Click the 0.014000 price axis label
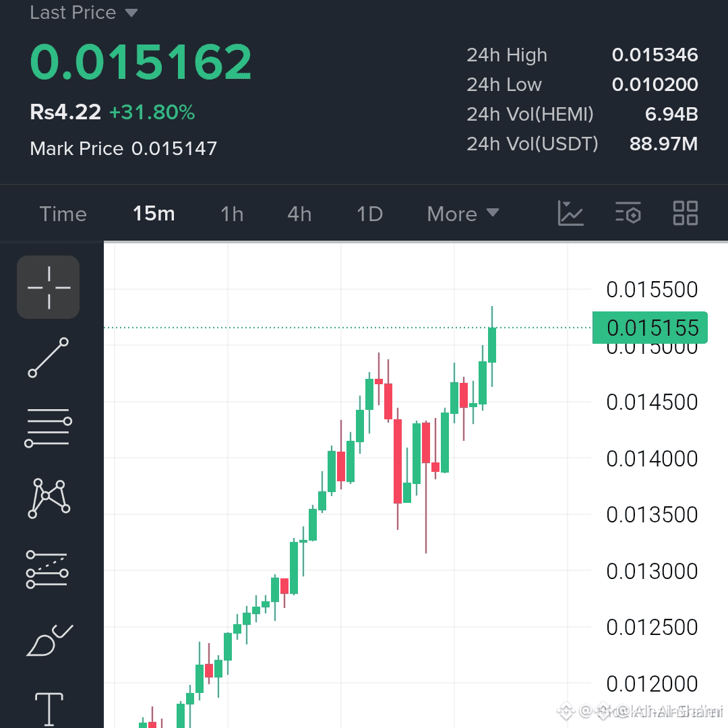 (652, 459)
